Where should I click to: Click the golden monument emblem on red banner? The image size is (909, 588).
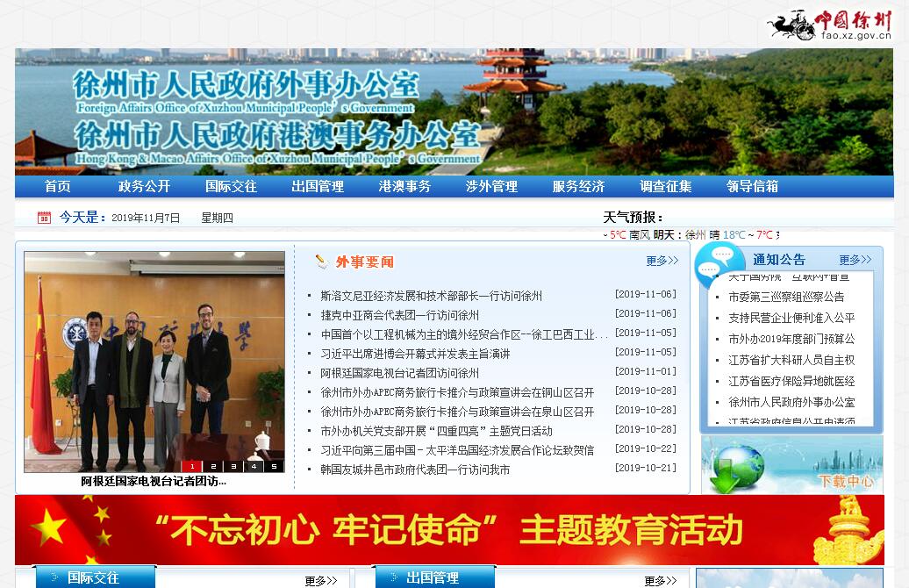(x=847, y=529)
